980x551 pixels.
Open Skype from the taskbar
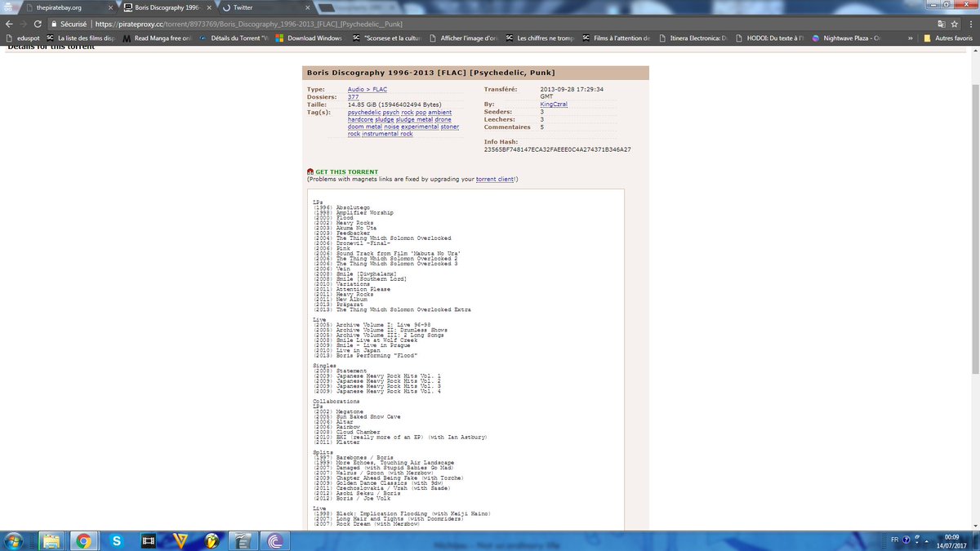pos(116,540)
